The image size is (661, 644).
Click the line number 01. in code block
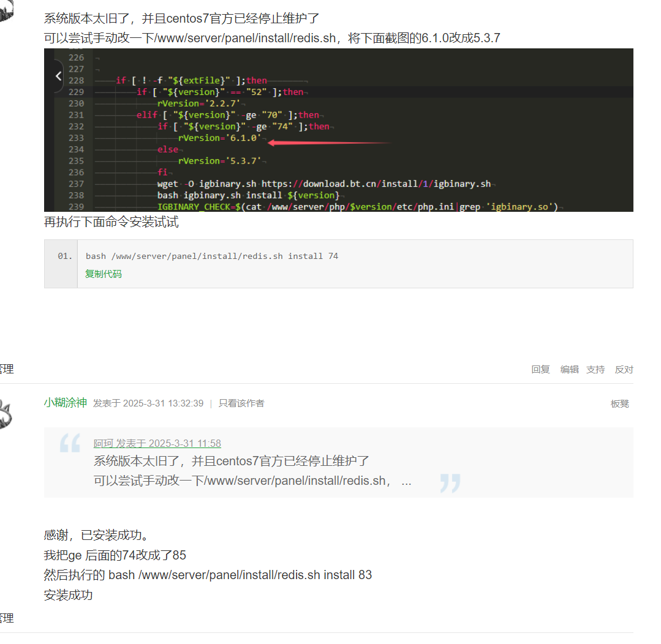(65, 256)
